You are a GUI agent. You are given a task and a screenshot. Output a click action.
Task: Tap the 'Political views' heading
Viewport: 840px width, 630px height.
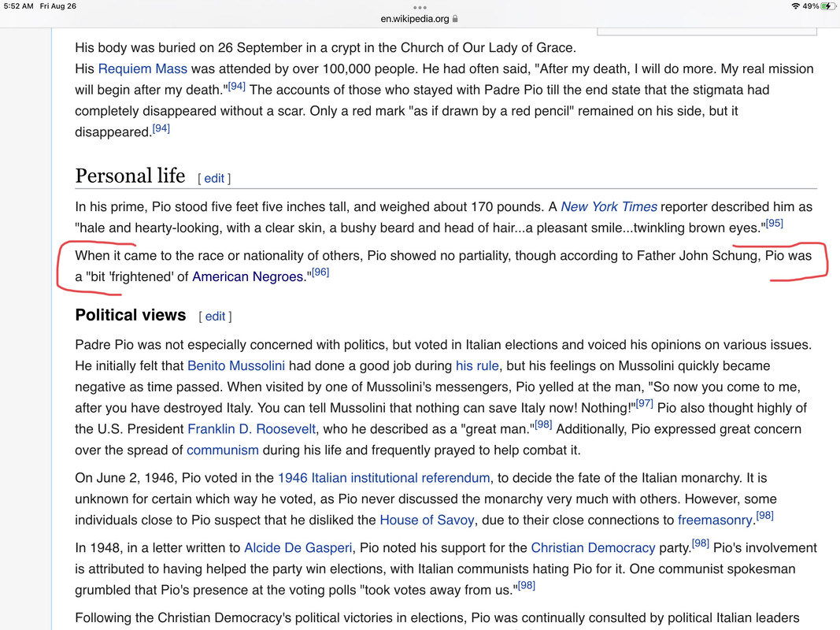tap(130, 315)
